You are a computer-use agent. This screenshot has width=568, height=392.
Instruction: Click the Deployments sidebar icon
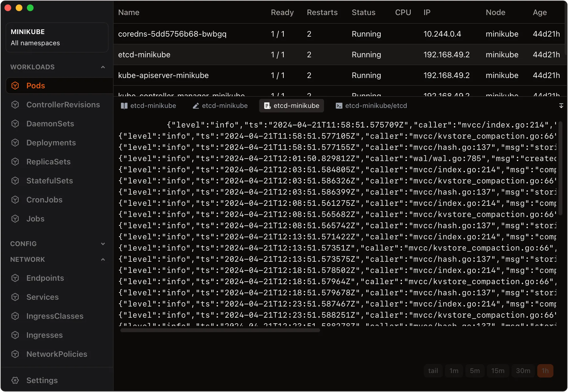(15, 142)
